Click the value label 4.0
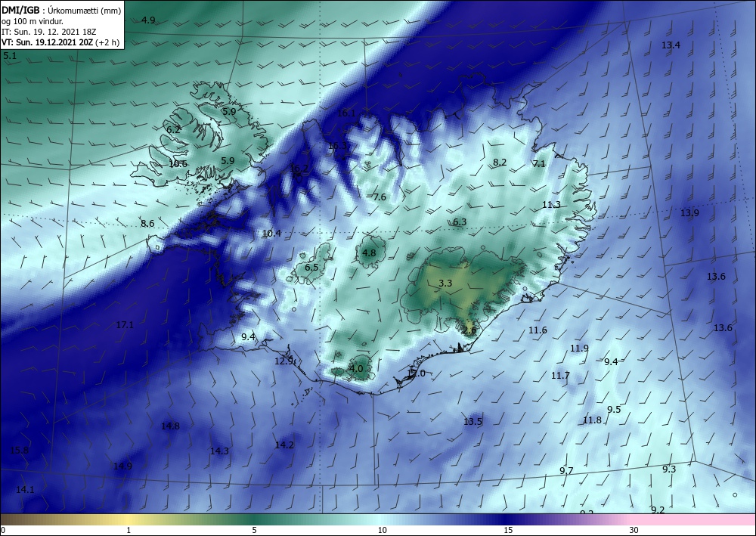The image size is (756, 536). click(x=356, y=369)
